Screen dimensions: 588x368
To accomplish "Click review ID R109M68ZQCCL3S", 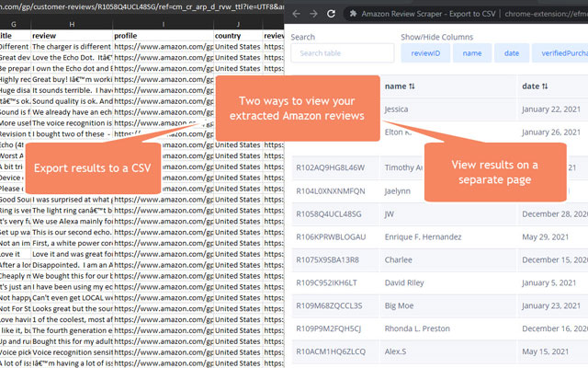I will click(x=329, y=305).
